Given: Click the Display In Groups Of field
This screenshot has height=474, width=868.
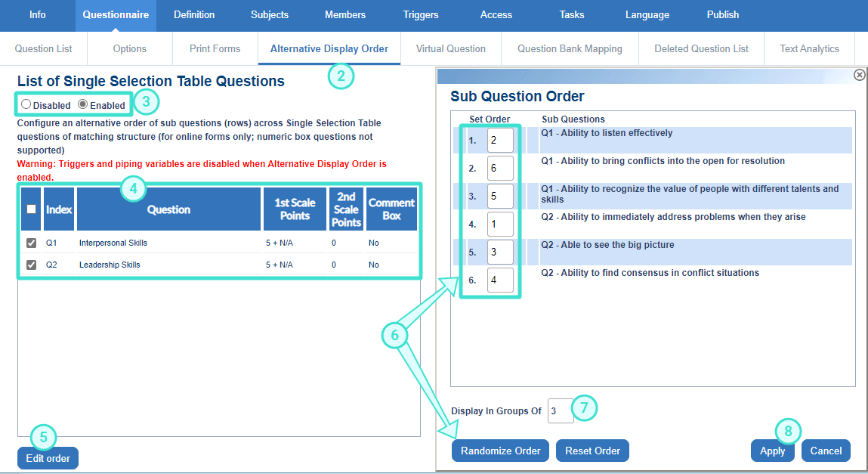Looking at the screenshot, I should pyautogui.click(x=559, y=411).
